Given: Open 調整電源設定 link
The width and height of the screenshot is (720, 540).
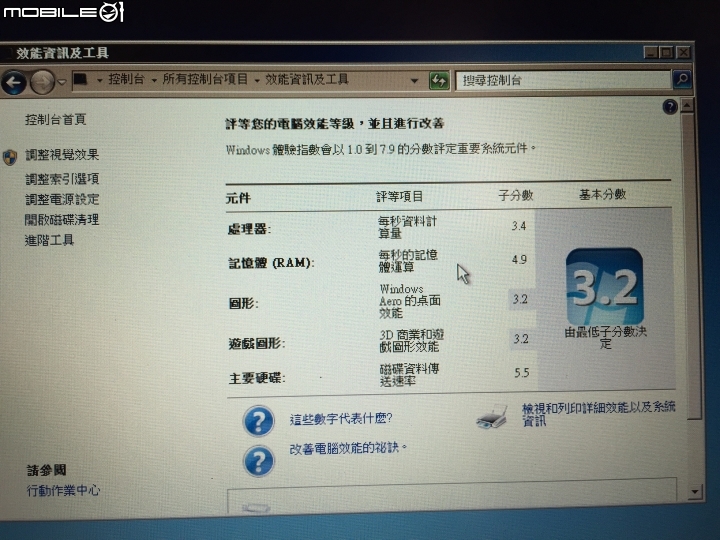Looking at the screenshot, I should (x=62, y=199).
